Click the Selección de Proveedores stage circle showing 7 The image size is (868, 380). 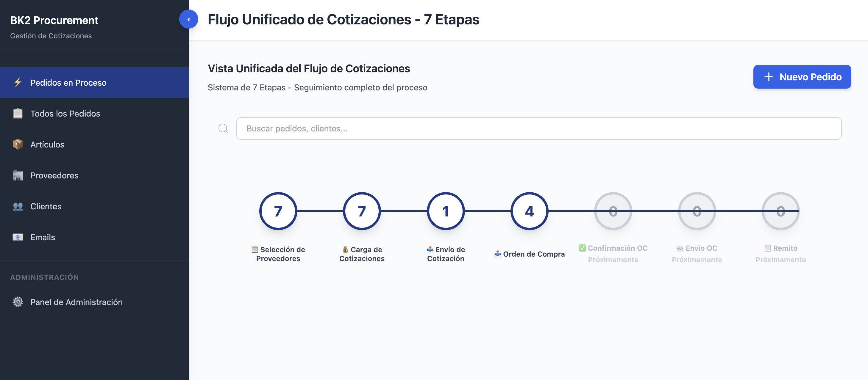point(278,211)
